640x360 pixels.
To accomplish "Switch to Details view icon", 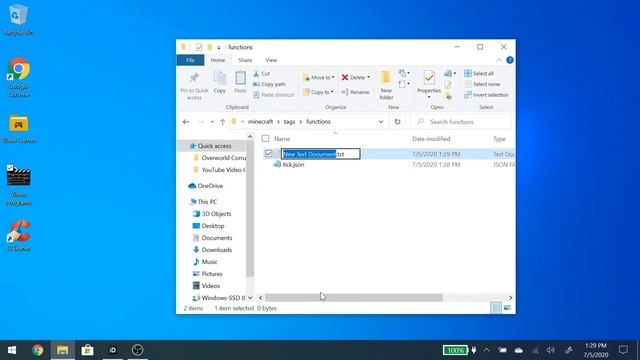I will click(x=496, y=308).
